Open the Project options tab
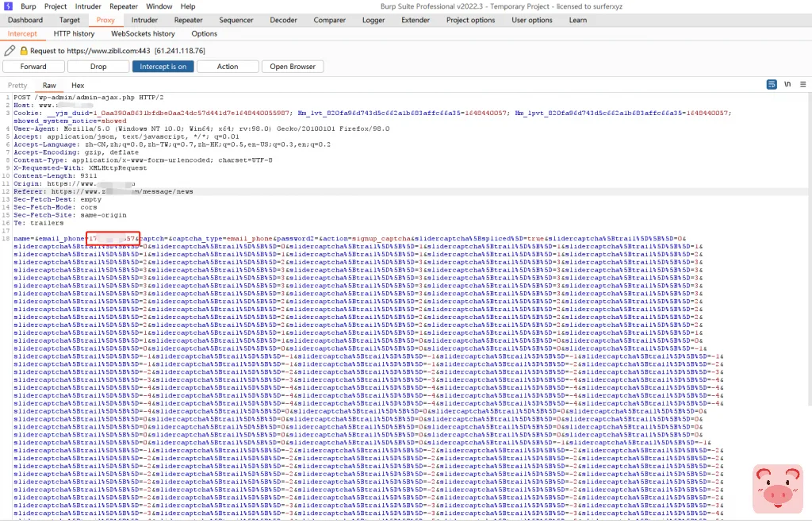This screenshot has width=812, height=523. click(x=471, y=20)
